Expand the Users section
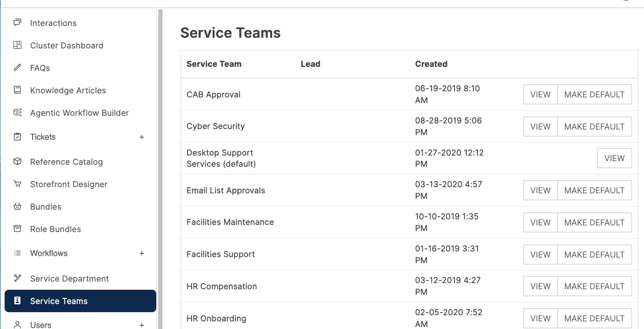The width and height of the screenshot is (644, 329). [x=141, y=325]
